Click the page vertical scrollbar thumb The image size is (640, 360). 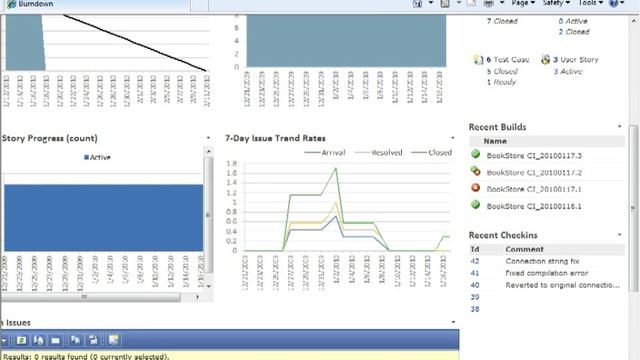pos(633,208)
